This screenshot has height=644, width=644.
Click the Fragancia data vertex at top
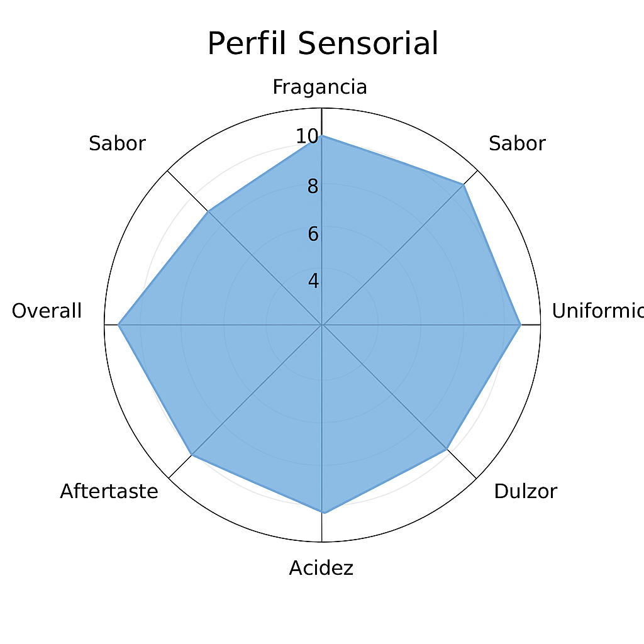(x=322, y=136)
